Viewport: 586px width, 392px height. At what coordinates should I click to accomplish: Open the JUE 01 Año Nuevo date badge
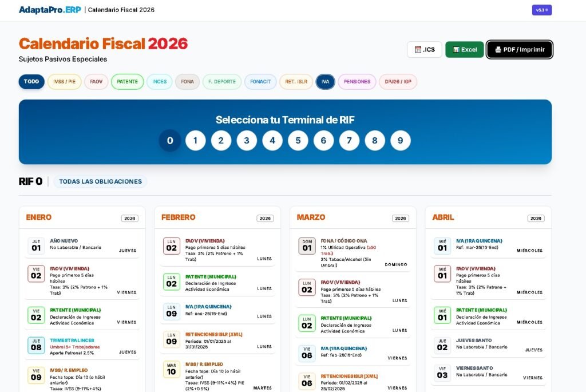pos(36,246)
